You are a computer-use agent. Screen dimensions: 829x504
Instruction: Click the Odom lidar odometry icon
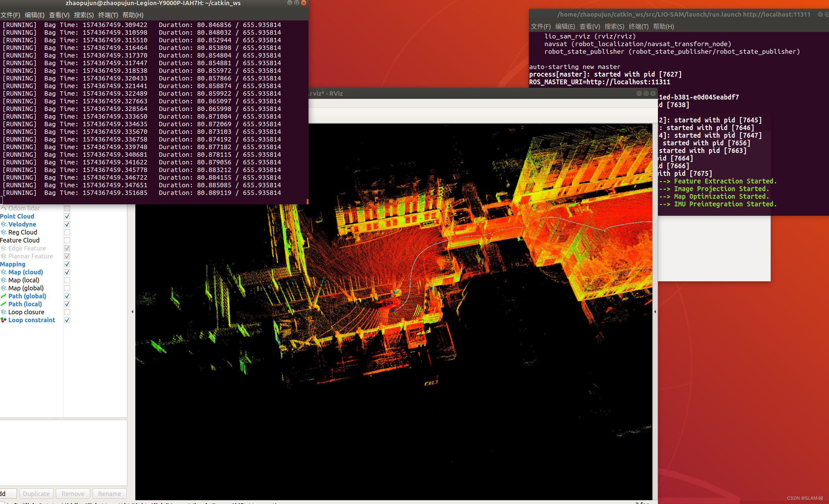point(3,208)
